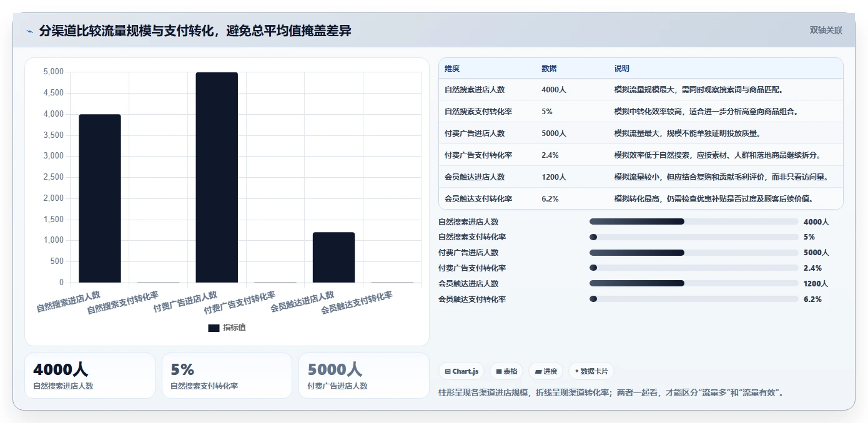Click the 2,500 y-axis label on the chart
The image size is (868, 423).
point(53,177)
